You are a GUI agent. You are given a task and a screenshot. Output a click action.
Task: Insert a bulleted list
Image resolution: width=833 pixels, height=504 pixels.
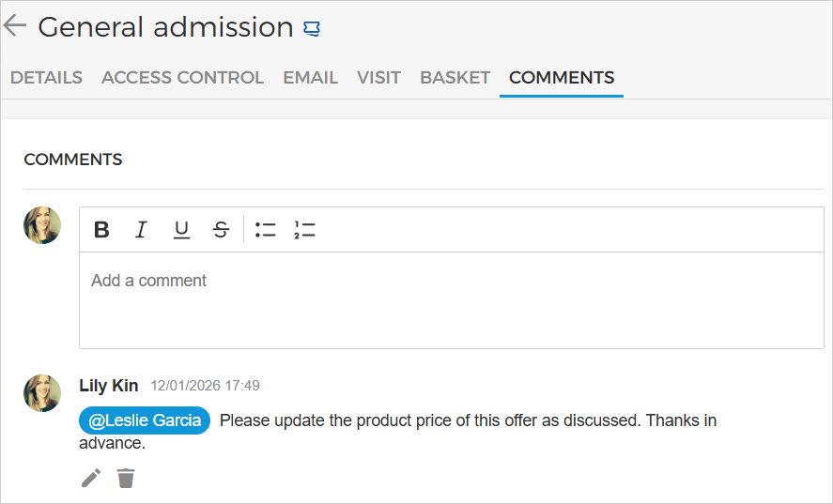pos(266,230)
